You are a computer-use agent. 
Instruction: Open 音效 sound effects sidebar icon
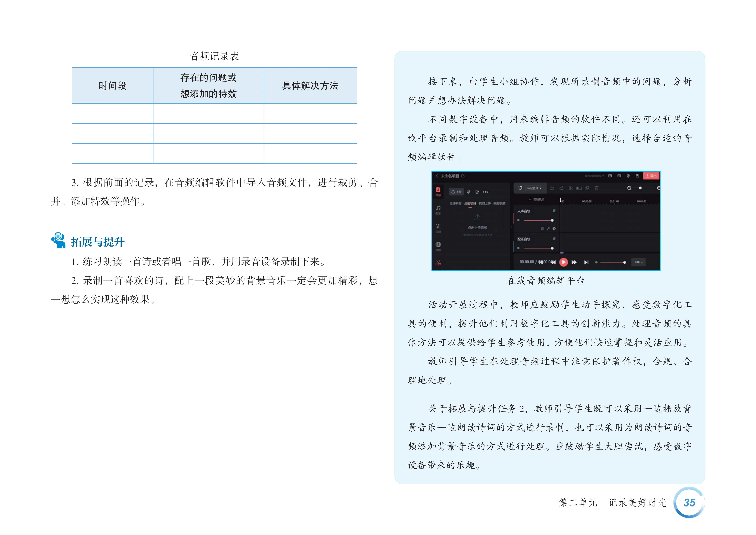click(438, 228)
